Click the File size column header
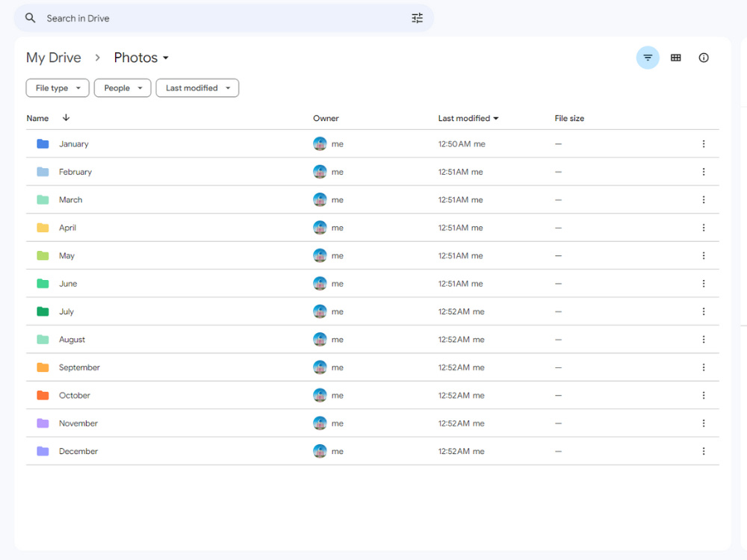Viewport: 747px width, 560px height. 569,118
